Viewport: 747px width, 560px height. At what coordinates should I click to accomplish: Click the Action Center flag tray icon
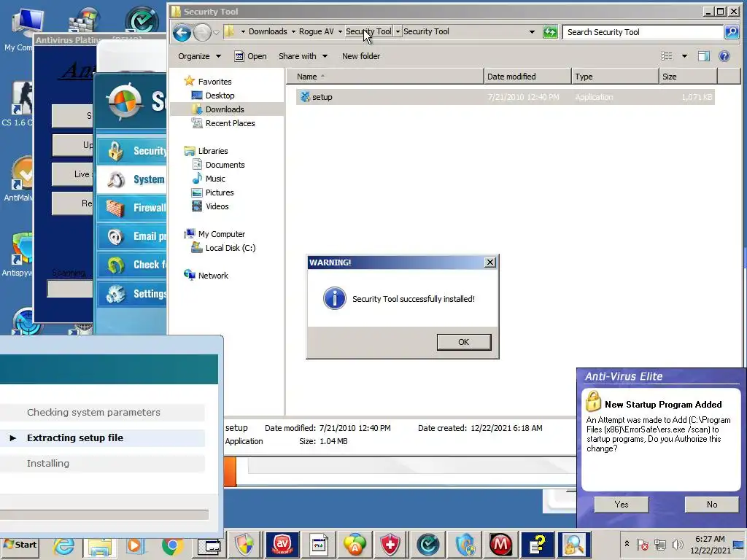click(642, 544)
